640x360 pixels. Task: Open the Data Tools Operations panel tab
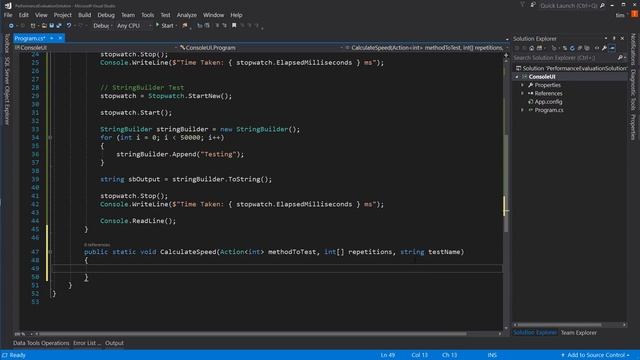[41, 343]
